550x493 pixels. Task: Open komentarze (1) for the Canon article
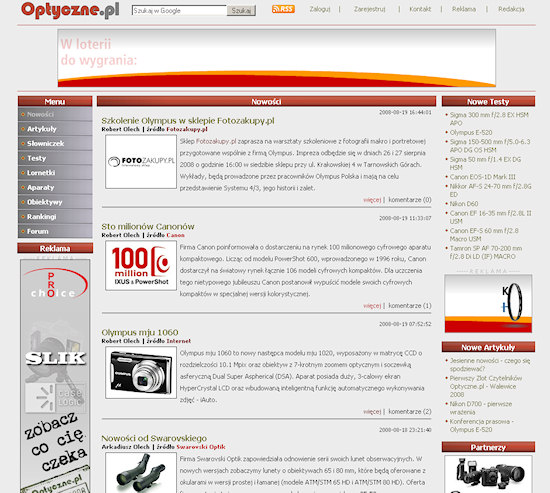click(x=410, y=306)
